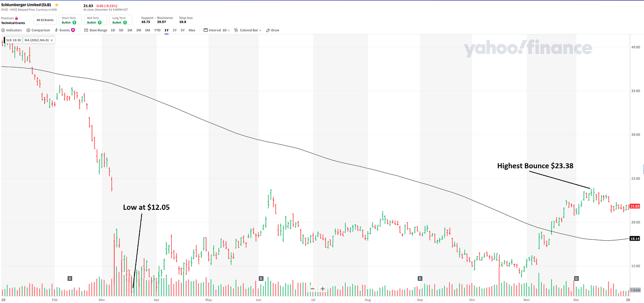This screenshot has width=644, height=303.
Task: Open the Colored Bar chart type dropdown
Action: click(x=248, y=30)
